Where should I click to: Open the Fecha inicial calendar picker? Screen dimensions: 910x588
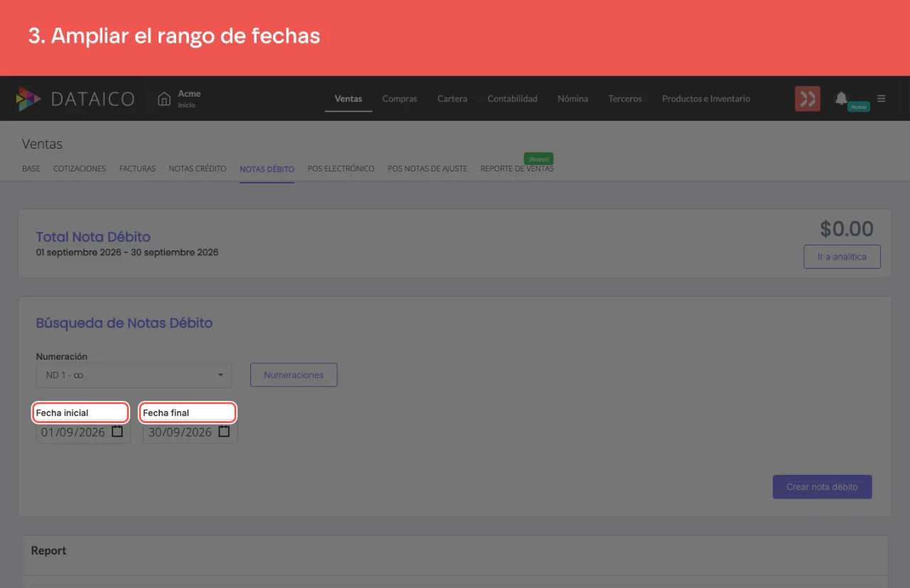coord(117,432)
